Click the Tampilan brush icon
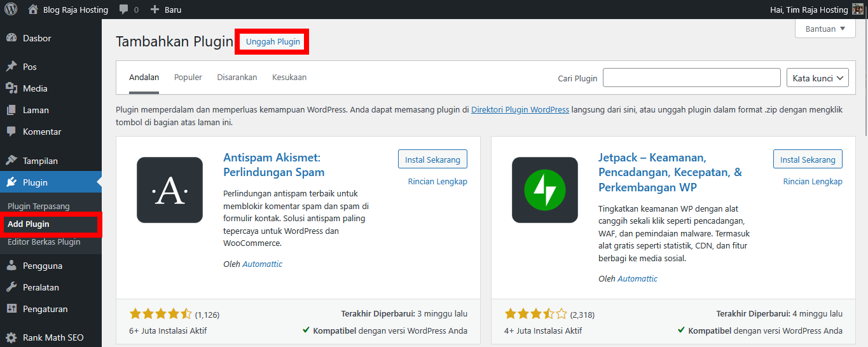The width and height of the screenshot is (868, 347). point(11,161)
